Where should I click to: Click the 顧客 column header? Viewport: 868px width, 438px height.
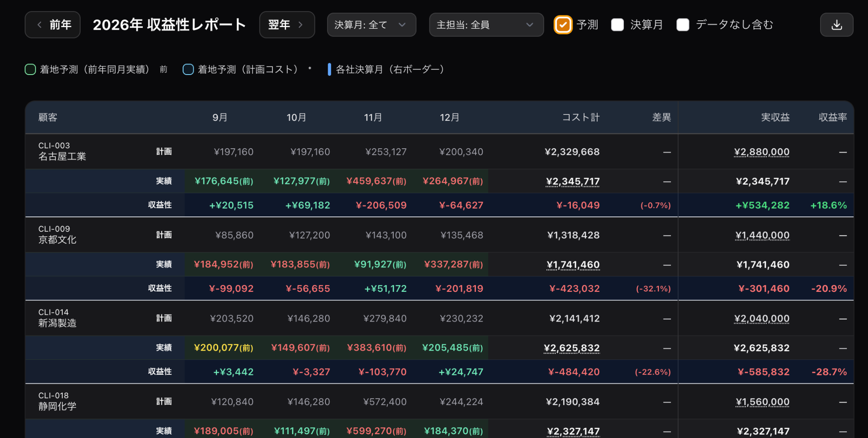48,117
